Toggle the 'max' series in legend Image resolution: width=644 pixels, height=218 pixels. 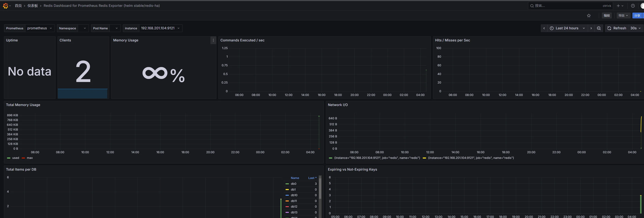click(30, 158)
